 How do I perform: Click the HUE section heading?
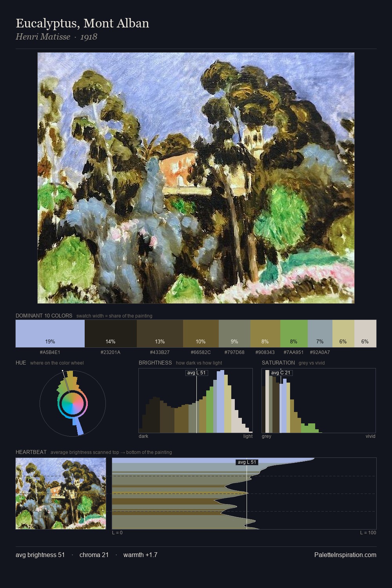(21, 363)
